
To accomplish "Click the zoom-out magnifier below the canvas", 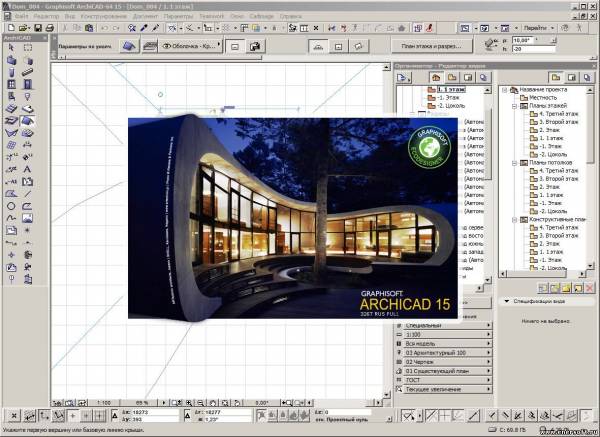I will pos(201,403).
